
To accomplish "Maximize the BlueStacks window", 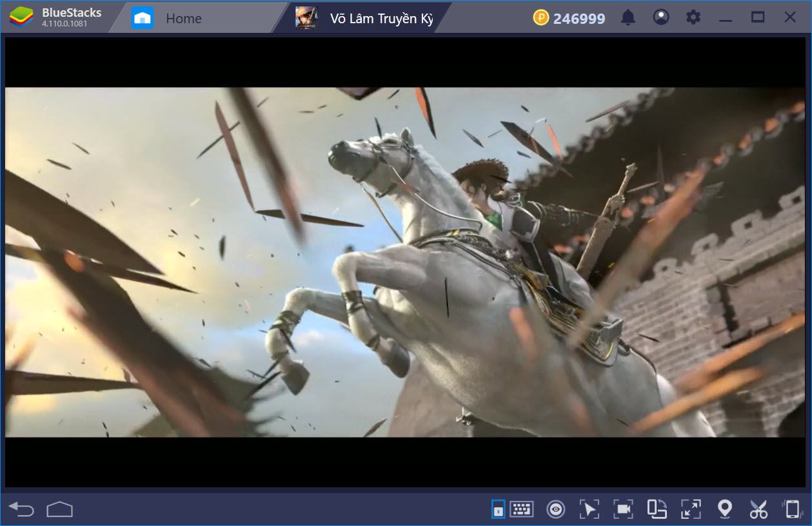I will (758, 17).
